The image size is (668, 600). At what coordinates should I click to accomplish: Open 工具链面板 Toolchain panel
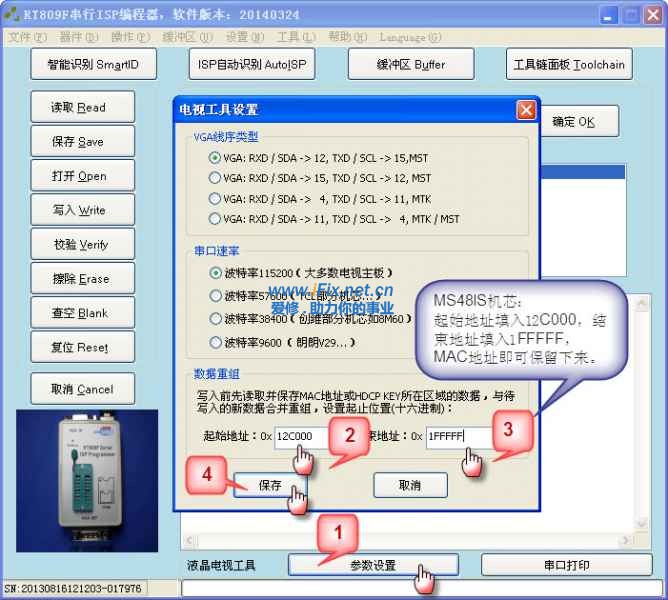568,65
